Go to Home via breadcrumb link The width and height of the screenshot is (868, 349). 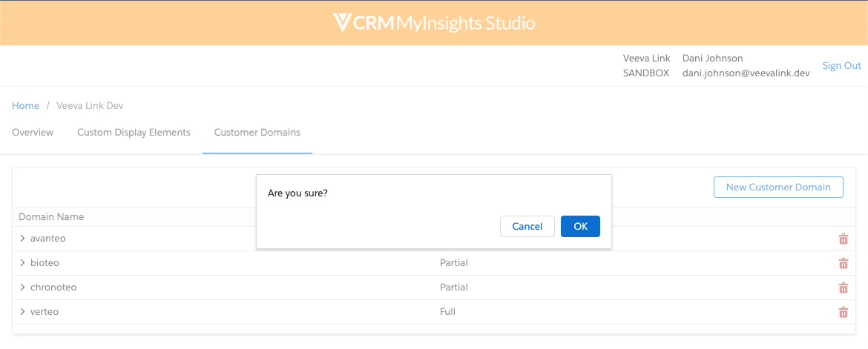coord(25,106)
